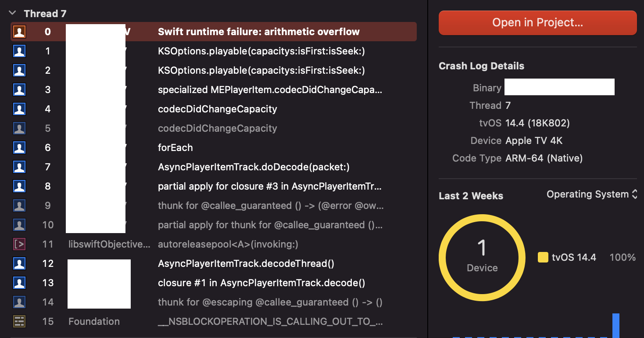
Task: Click the dimmed system frame icon on frame 5
Action: coord(19,128)
